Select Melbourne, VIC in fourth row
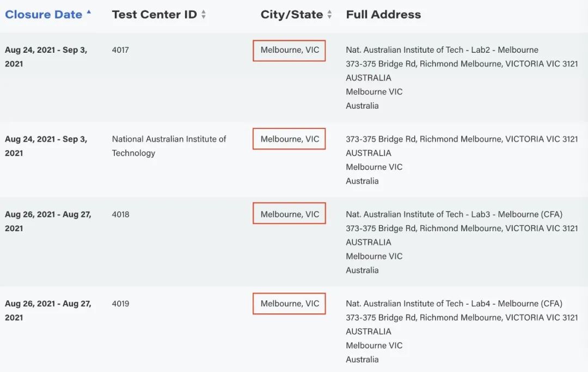This screenshot has width=588, height=372. point(290,303)
